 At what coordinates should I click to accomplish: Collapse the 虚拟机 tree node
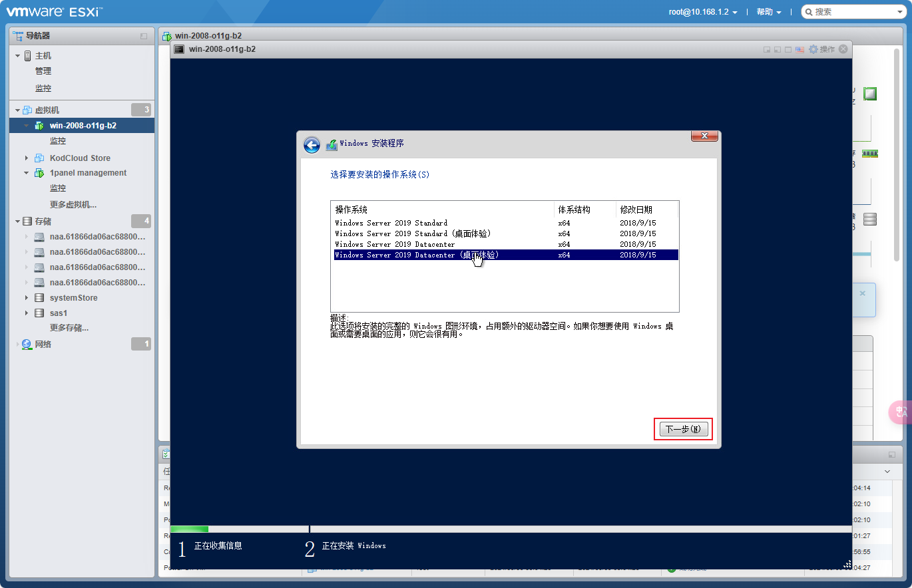pos(18,110)
